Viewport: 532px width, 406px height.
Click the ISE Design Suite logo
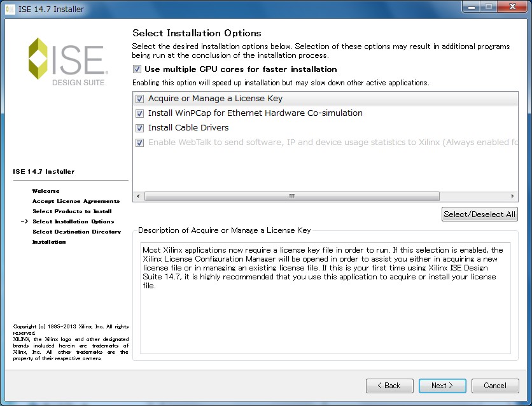[68, 61]
